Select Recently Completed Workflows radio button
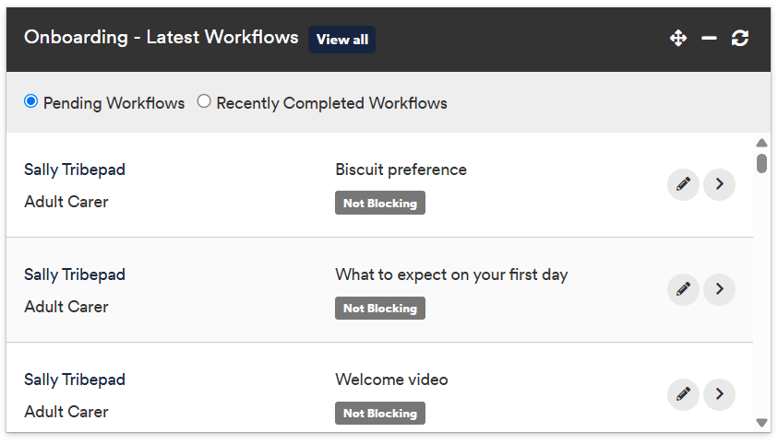The image size is (778, 444). point(203,101)
